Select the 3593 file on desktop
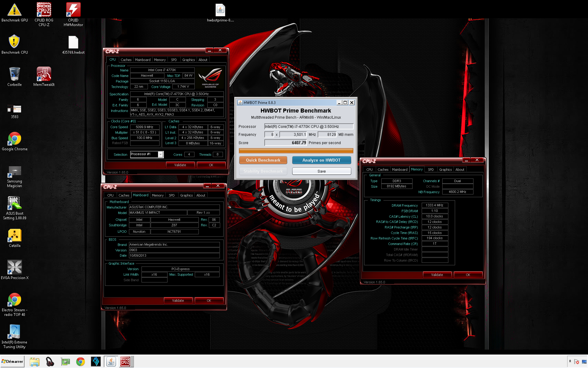The image size is (588, 368). point(14,111)
